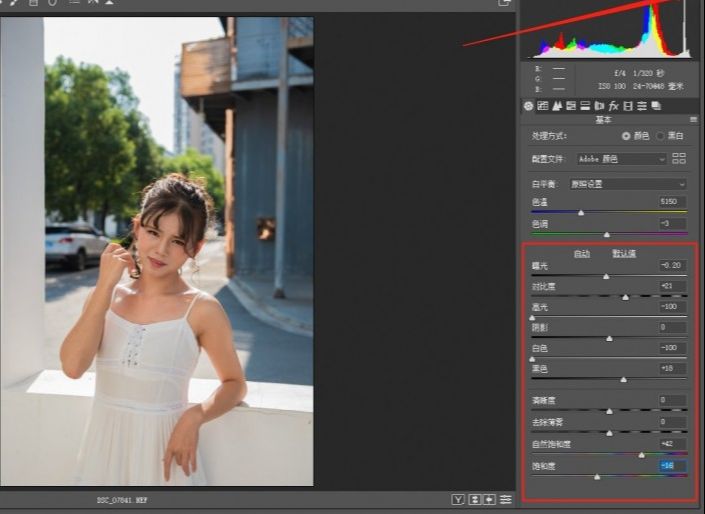Open the Split Toning panel tab

pyautogui.click(x=585, y=106)
